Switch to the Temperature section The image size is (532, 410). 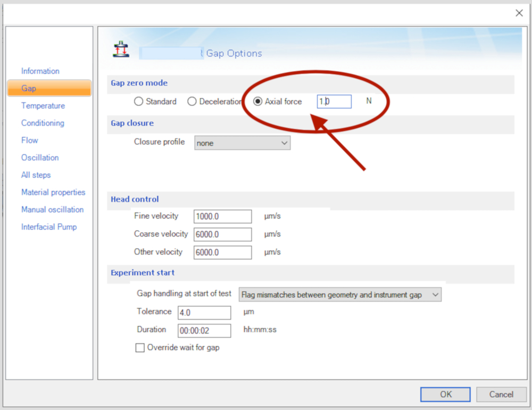coord(43,106)
